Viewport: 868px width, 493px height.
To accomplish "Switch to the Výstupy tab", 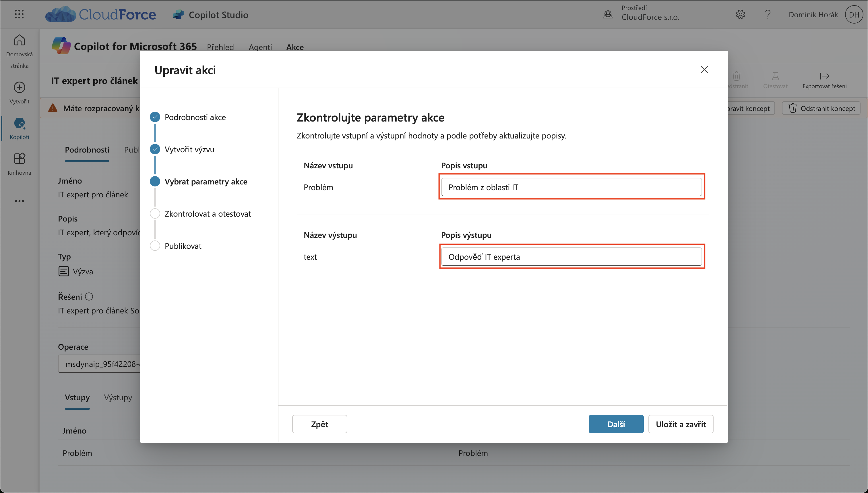I will [x=117, y=397].
